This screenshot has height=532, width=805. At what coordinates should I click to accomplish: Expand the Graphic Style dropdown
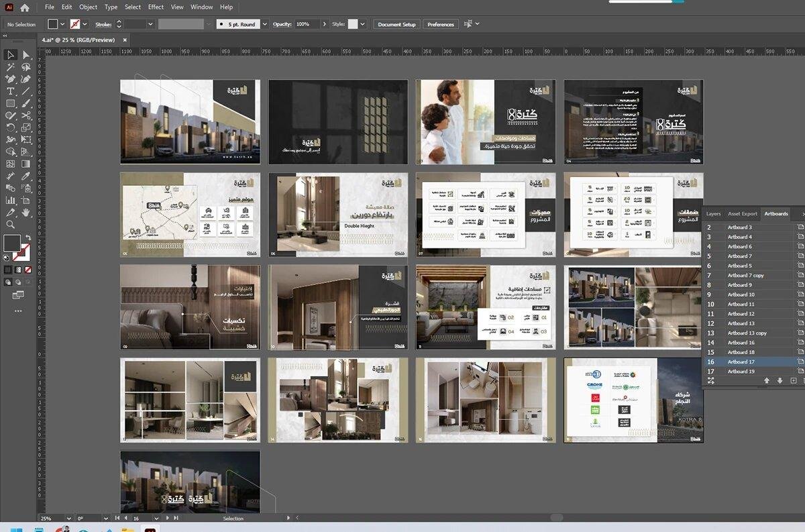(362, 24)
